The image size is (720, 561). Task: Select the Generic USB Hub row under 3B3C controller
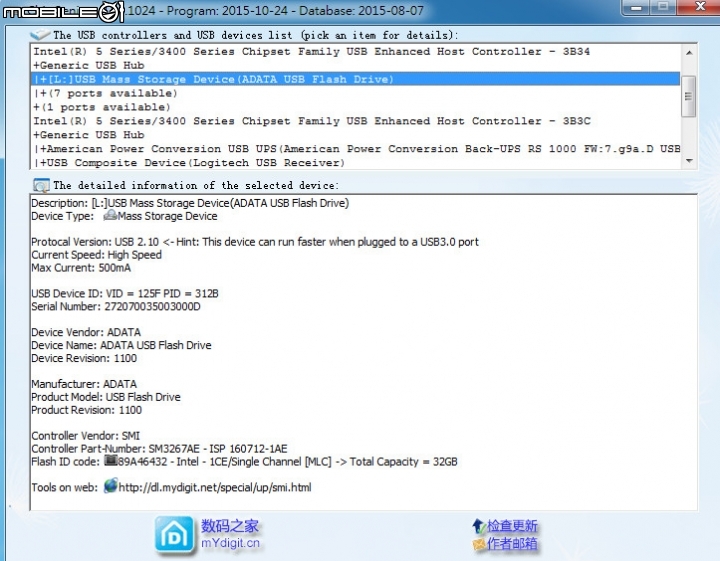click(355, 135)
